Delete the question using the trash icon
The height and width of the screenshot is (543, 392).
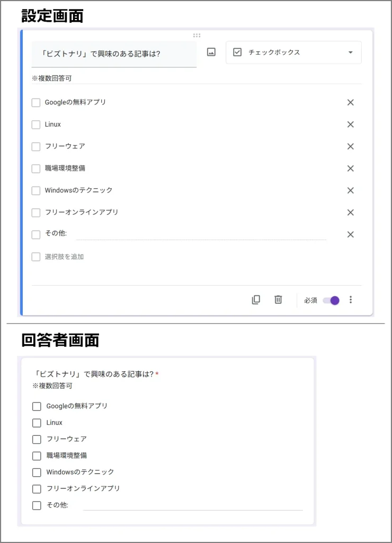(278, 300)
